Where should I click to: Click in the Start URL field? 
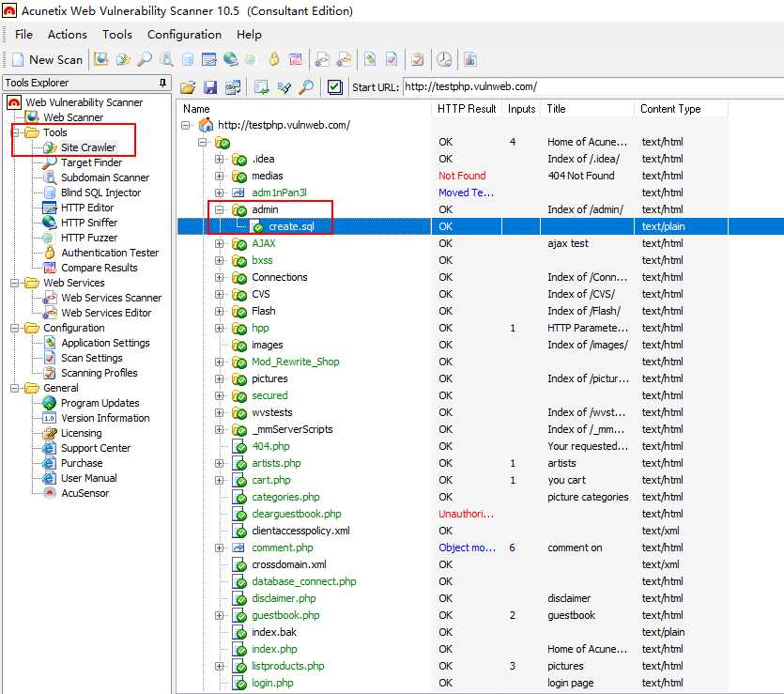[x=593, y=86]
